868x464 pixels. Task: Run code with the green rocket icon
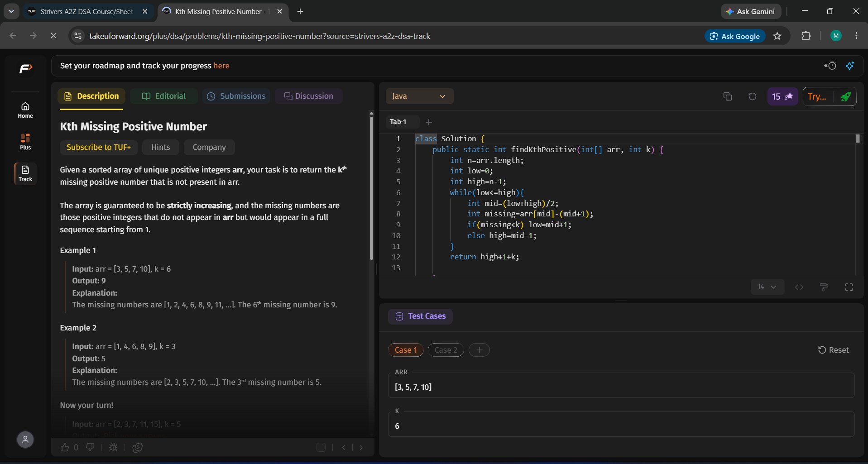(x=845, y=96)
